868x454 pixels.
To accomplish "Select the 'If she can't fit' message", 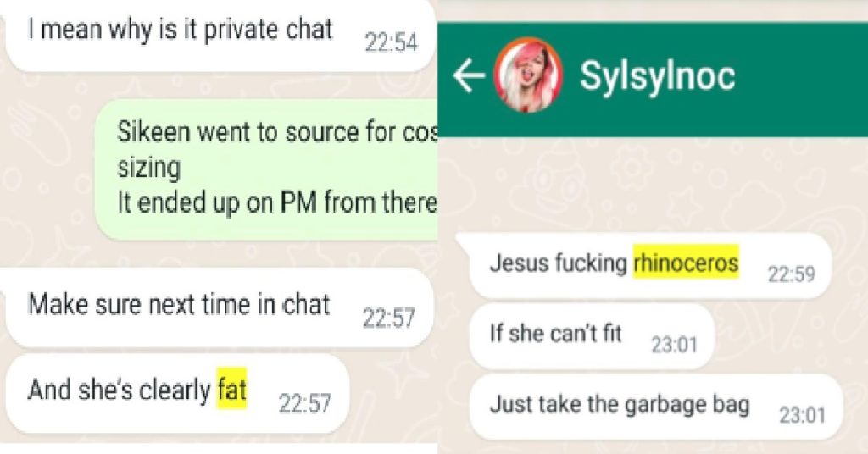I will point(592,336).
